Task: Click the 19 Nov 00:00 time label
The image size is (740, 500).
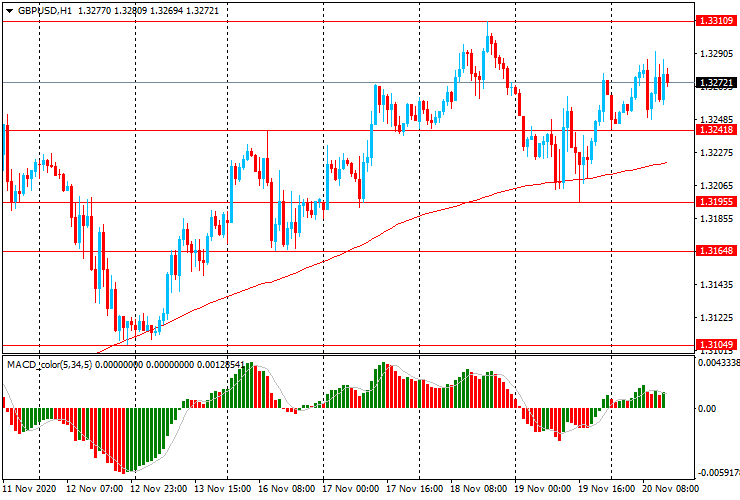Action: 543,489
